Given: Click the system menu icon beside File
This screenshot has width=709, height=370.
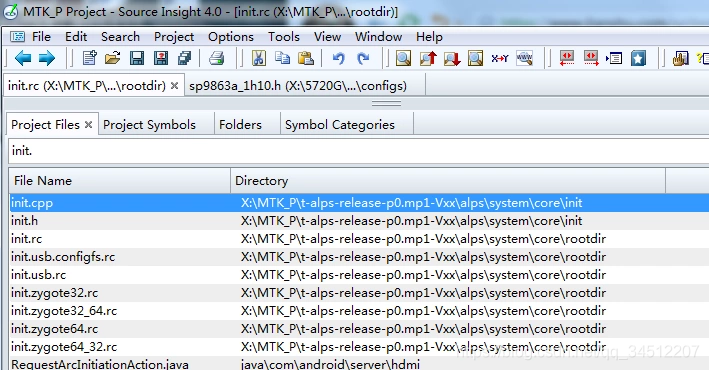Looking at the screenshot, I should click(x=18, y=37).
